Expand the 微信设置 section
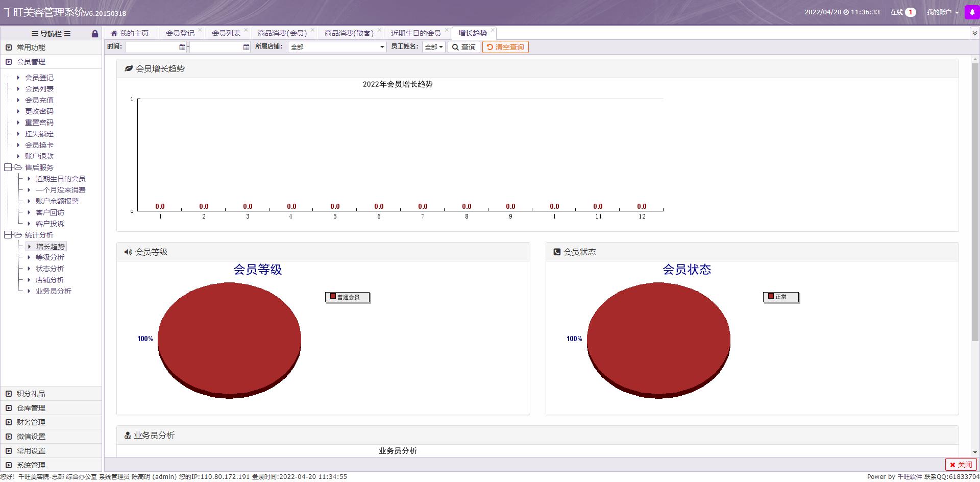 [x=51, y=437]
